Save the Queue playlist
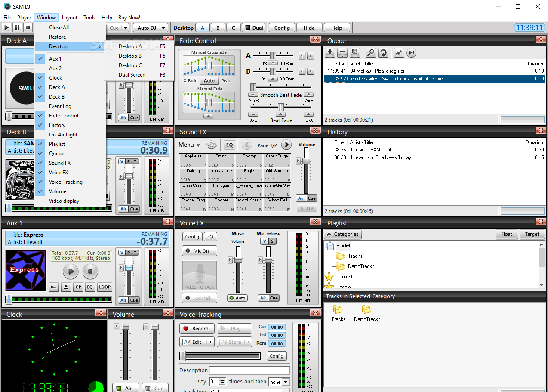The width and height of the screenshot is (548, 392). tap(355, 53)
